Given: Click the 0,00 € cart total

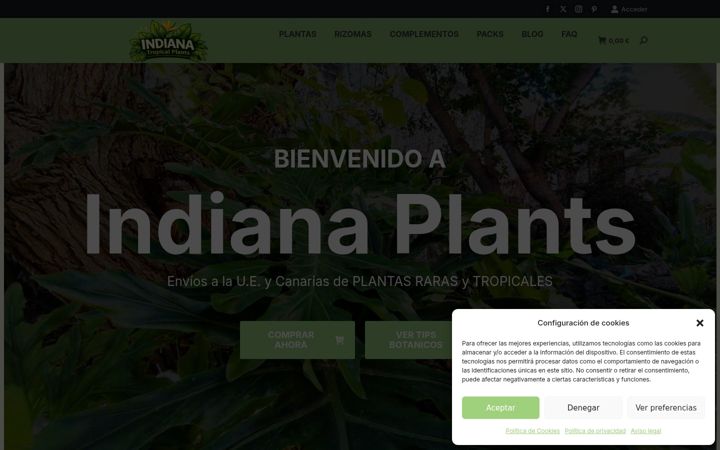Looking at the screenshot, I should pyautogui.click(x=619, y=41).
